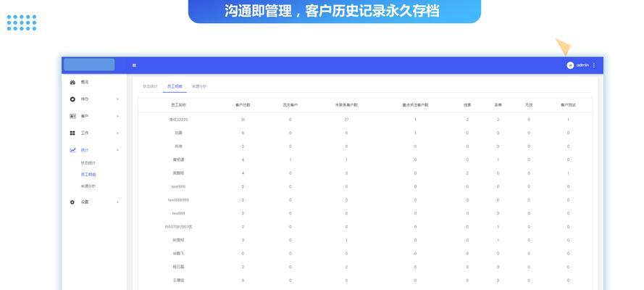Open 来源分析 in the sidebar submenu
Screen dimensions: 644x290
pos(88,186)
